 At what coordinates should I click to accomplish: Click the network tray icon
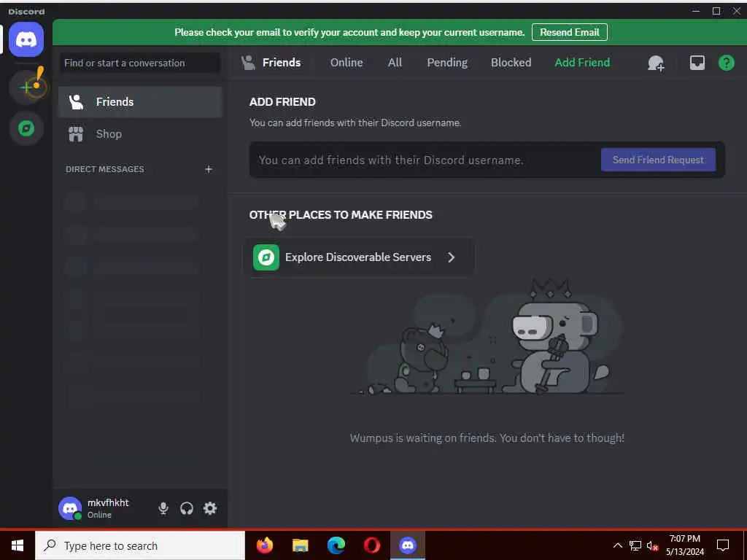pos(635,545)
